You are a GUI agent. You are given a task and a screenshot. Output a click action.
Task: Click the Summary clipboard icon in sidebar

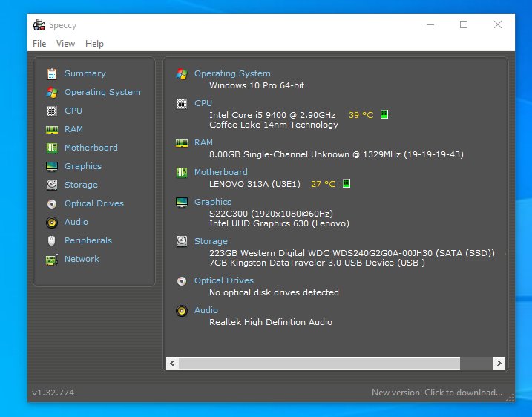(52, 73)
